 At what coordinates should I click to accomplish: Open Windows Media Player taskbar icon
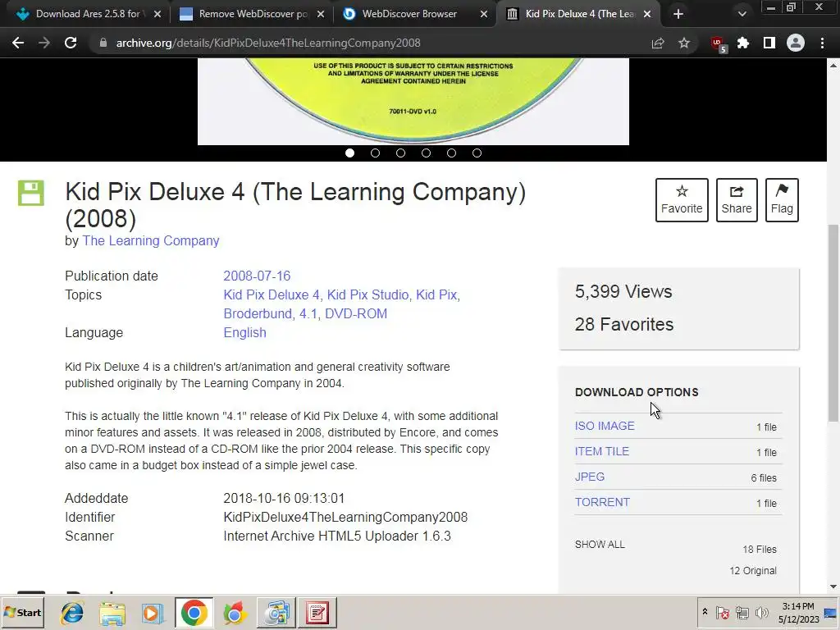coord(152,612)
